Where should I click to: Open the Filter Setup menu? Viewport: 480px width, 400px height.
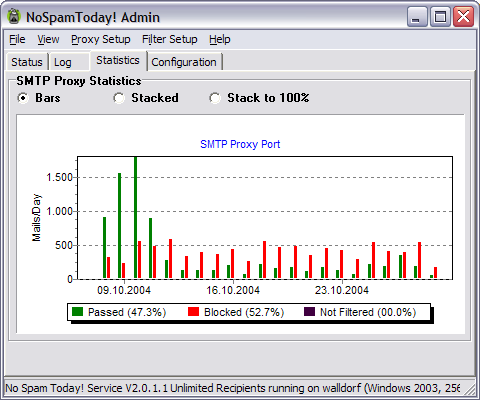click(170, 39)
